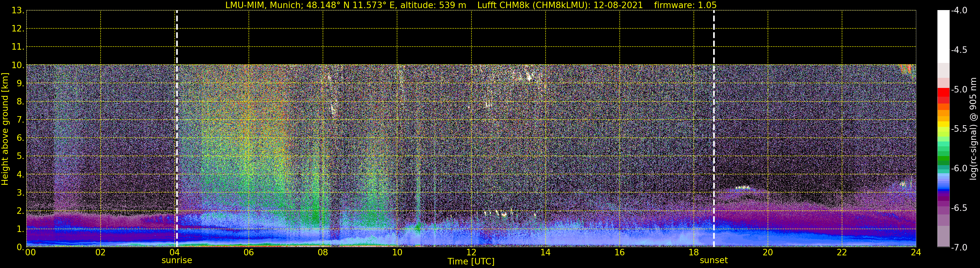The height and width of the screenshot is (268, 980).
Task: Click the time axis tick 24
Action: click(x=916, y=252)
